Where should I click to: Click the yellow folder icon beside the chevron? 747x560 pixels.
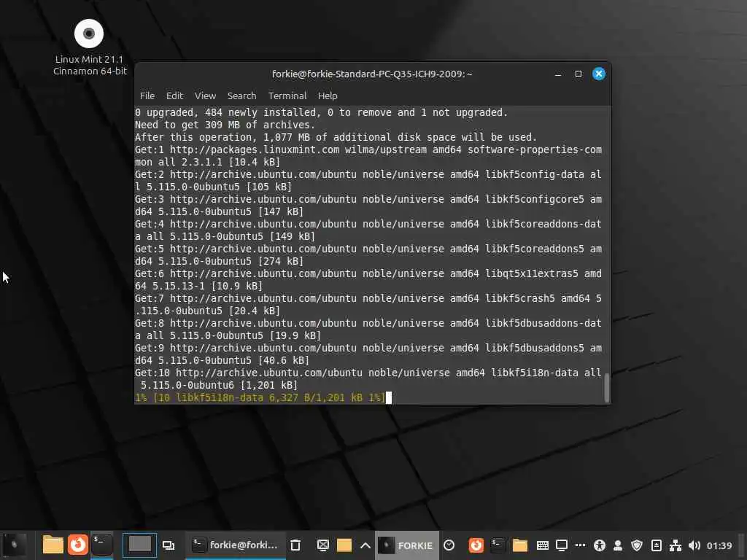[344, 545]
